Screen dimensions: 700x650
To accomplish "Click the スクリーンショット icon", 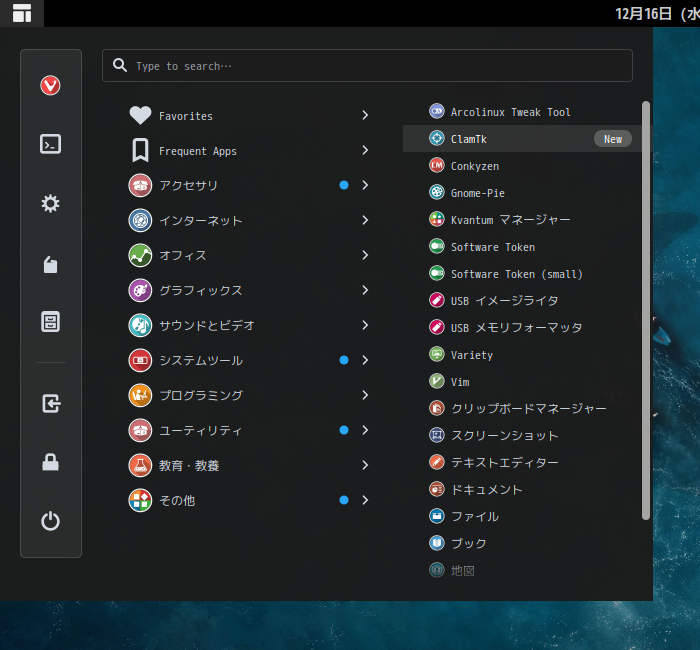I will 437,435.
